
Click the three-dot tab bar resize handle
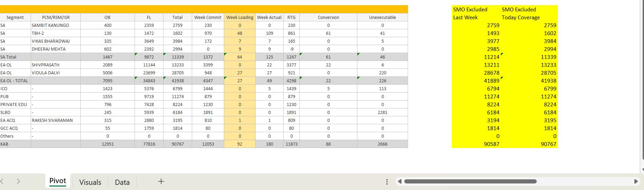pyautogui.click(x=387, y=182)
